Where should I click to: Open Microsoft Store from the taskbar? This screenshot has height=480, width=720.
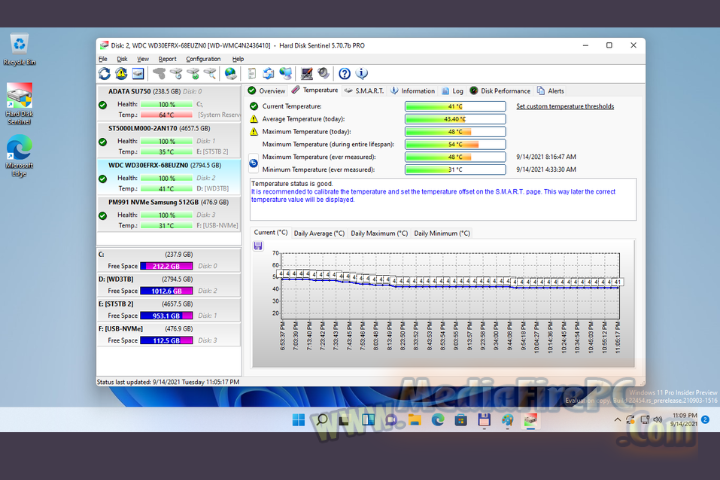[461, 420]
